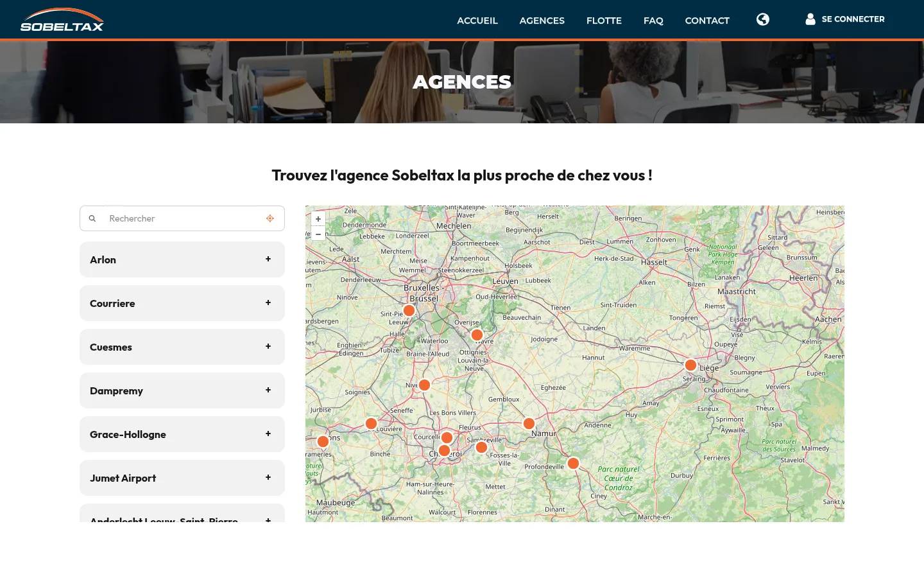Select the map marker near Sambreville
924x578 pixels.
481,447
